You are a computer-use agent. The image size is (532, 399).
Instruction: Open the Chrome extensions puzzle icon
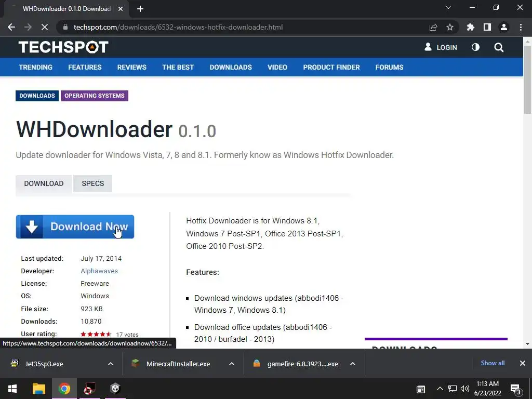click(x=471, y=27)
